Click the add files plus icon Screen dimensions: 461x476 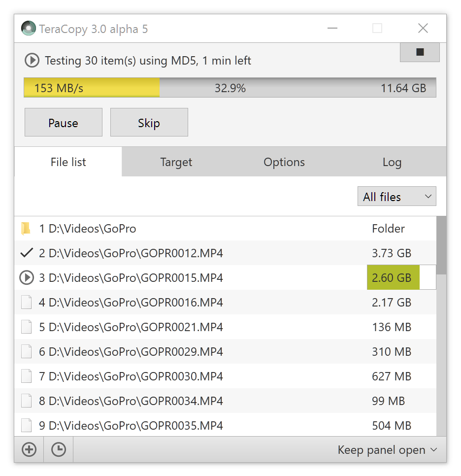coord(29,449)
